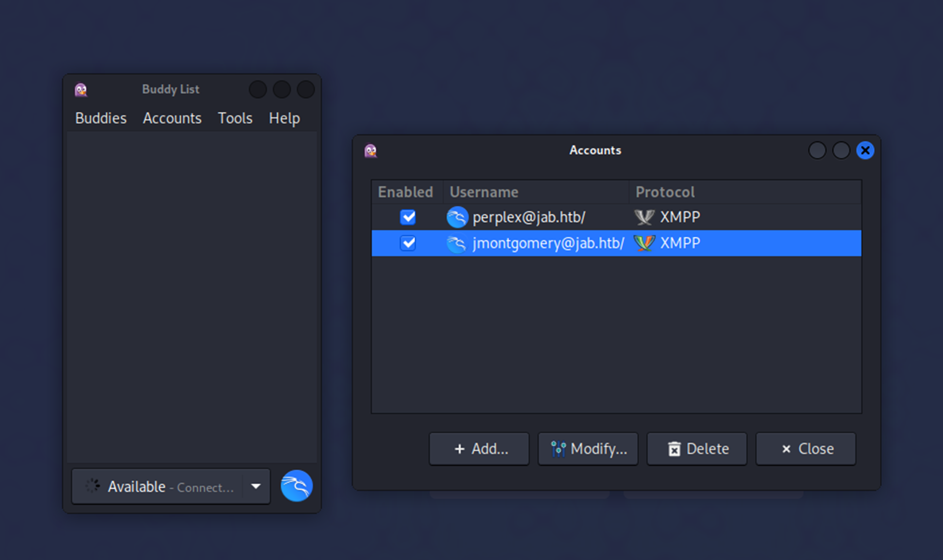The image size is (943, 560).
Task: Sort by the Username column header
Action: 536,192
